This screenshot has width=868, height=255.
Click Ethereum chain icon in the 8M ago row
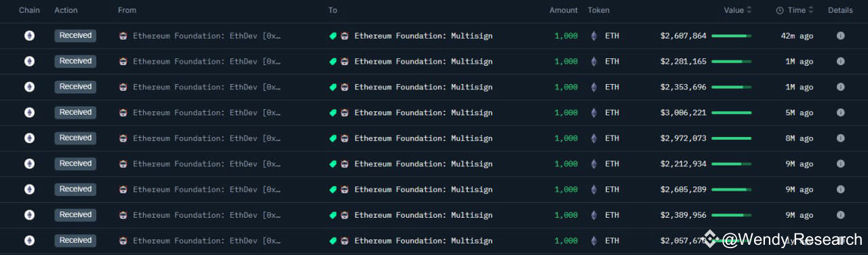click(29, 138)
